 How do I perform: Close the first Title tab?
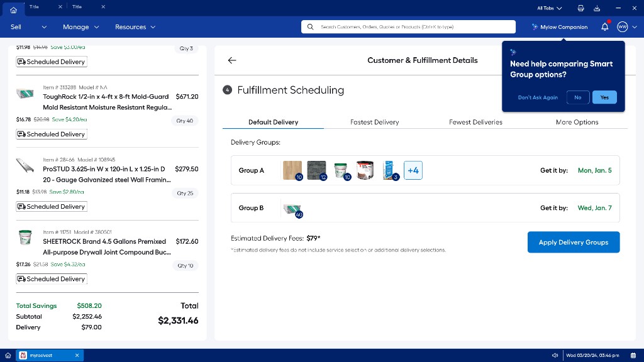(x=60, y=6)
